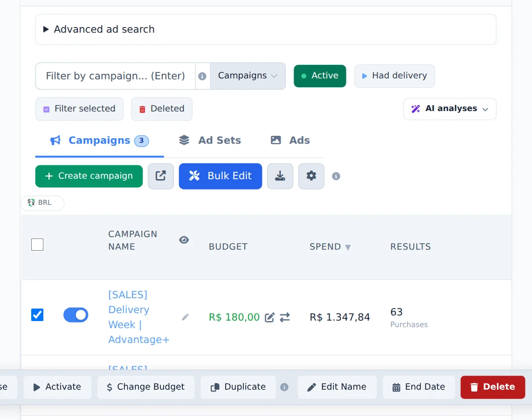This screenshot has width=532, height=420.
Task: Click the R$ 180,00 budget value
Action: (234, 317)
